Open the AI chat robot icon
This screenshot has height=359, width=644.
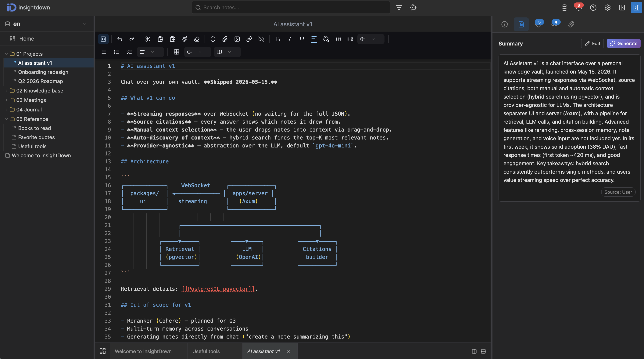click(x=413, y=8)
